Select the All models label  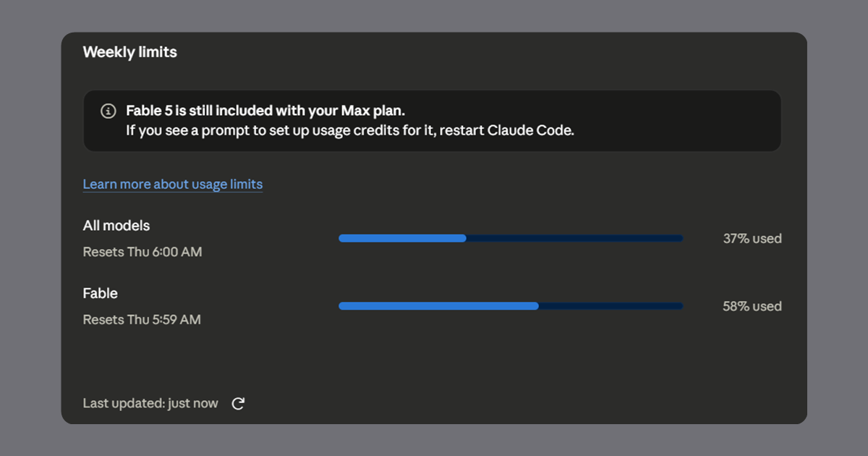pyautogui.click(x=116, y=226)
